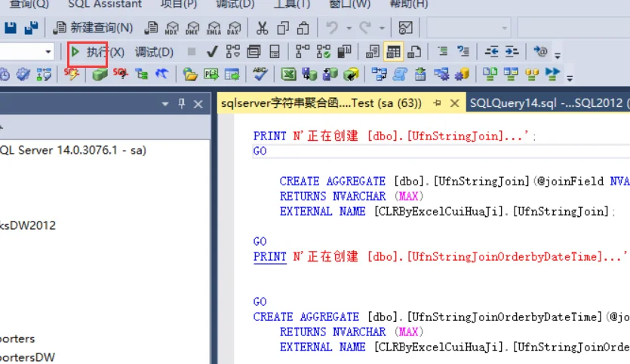The width and height of the screenshot is (630, 364).
Task: Select the sqlserver字符串聚合函....Test tab
Action: tap(321, 103)
